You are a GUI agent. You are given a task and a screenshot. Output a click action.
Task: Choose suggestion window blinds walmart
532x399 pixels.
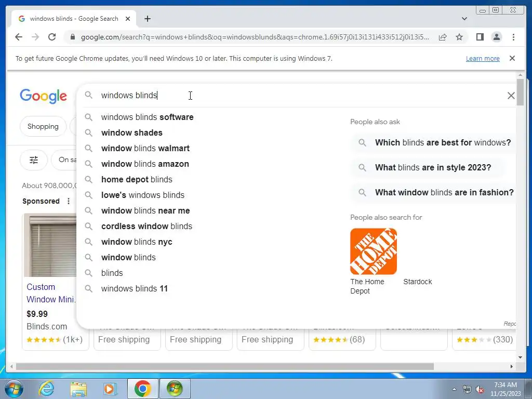point(145,148)
